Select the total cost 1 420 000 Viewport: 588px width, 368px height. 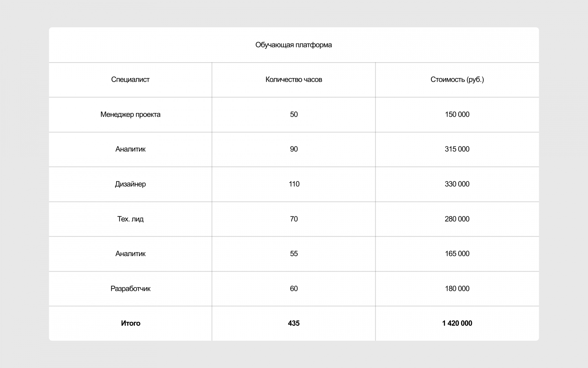[x=457, y=323]
